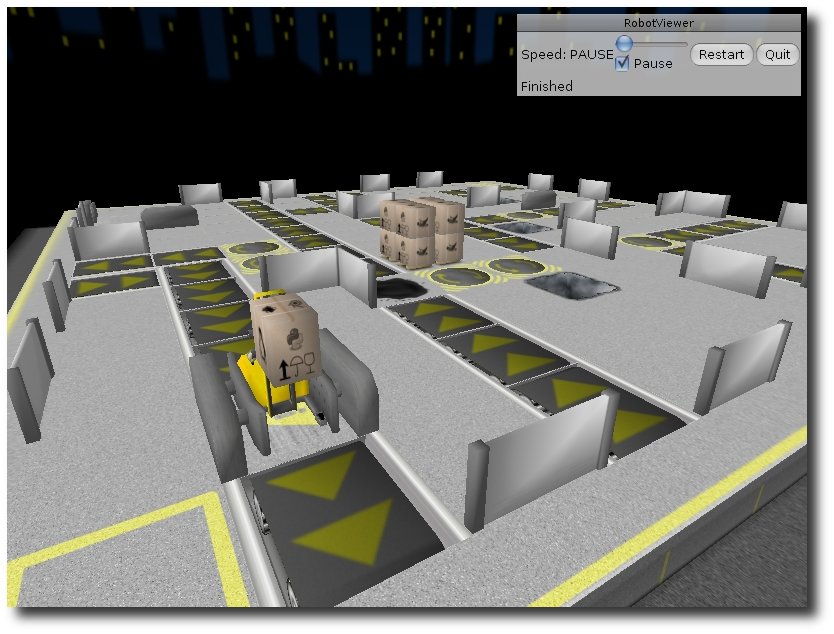Click the speed slider handle
Viewport: 834px width, 634px height.
pos(624,43)
